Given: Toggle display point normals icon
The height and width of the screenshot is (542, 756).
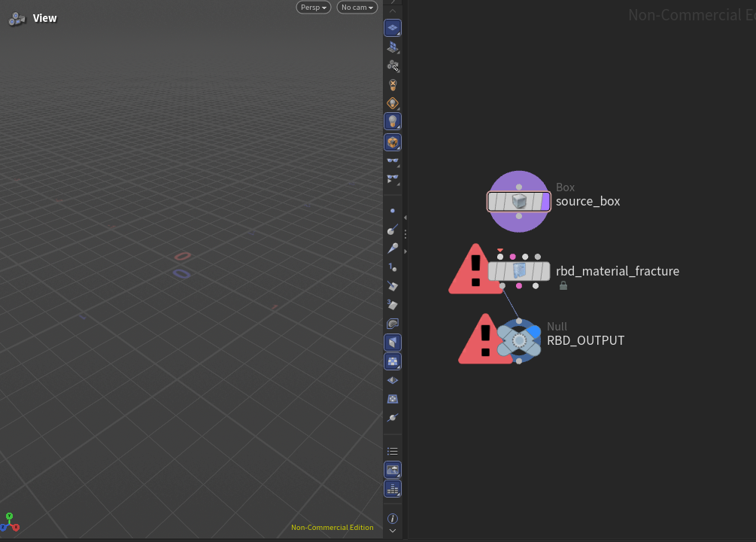Looking at the screenshot, I should point(393,230).
